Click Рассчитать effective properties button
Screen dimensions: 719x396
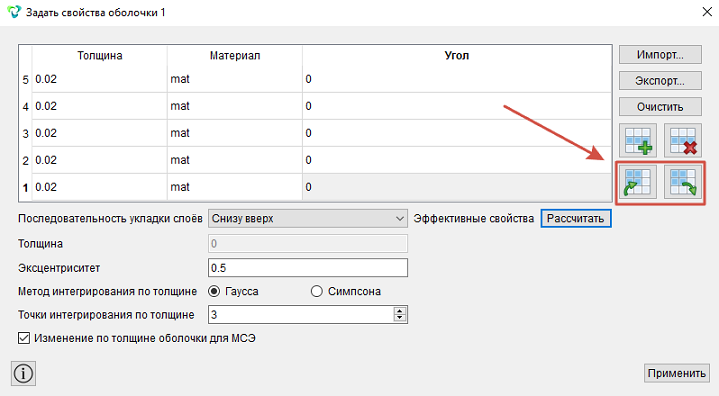[x=576, y=218]
